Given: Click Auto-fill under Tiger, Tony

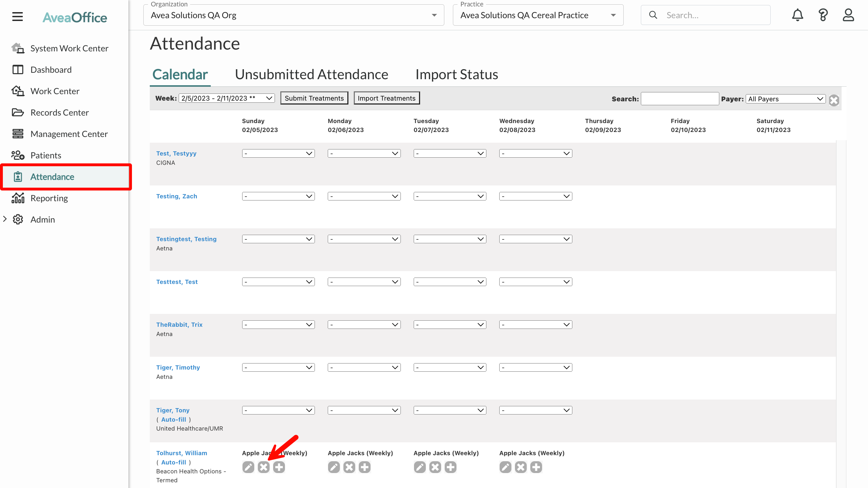Looking at the screenshot, I should 174,420.
